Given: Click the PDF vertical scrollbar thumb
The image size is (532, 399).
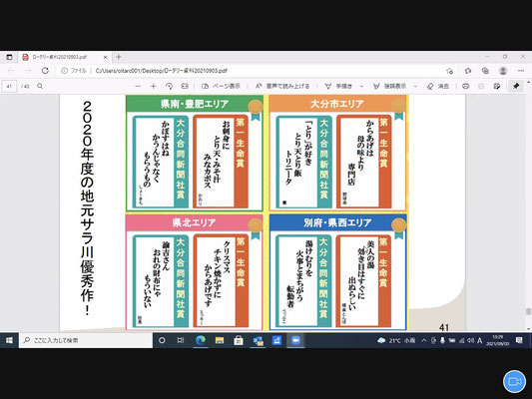Looking at the screenshot, I should click(528, 311).
